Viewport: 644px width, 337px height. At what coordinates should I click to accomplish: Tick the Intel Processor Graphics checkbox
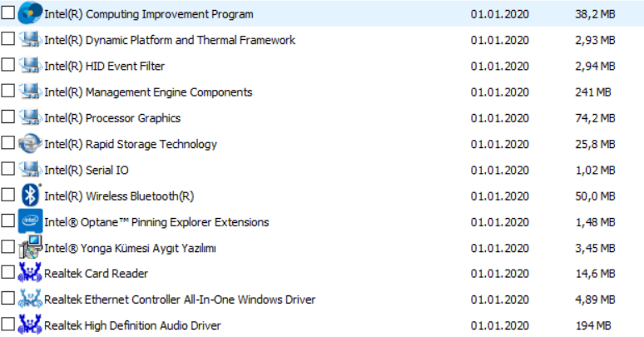(7, 116)
